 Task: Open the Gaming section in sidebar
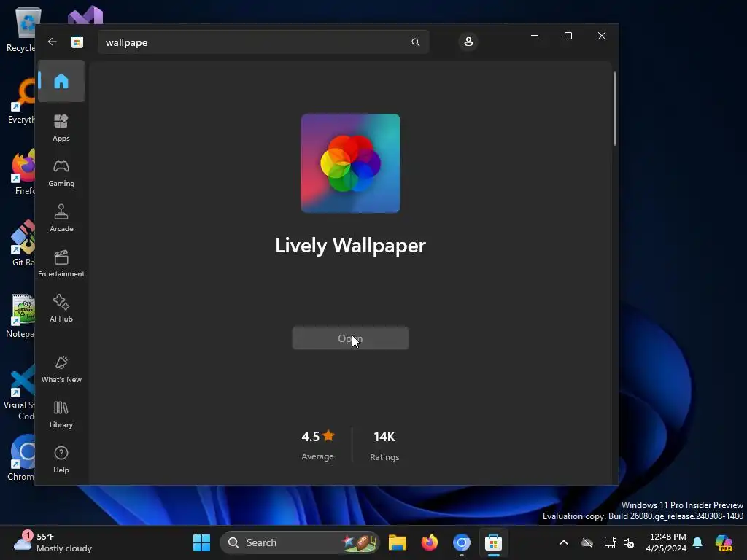point(61,173)
